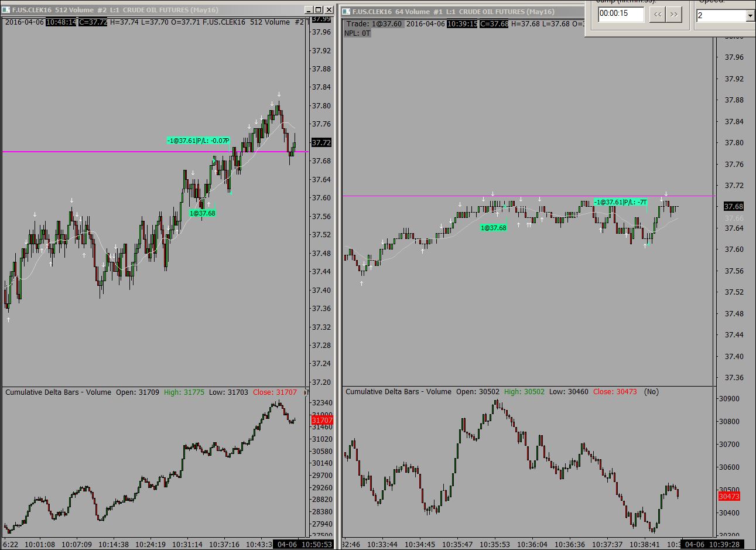Click the red '30473' cumulative delta value box

(729, 496)
